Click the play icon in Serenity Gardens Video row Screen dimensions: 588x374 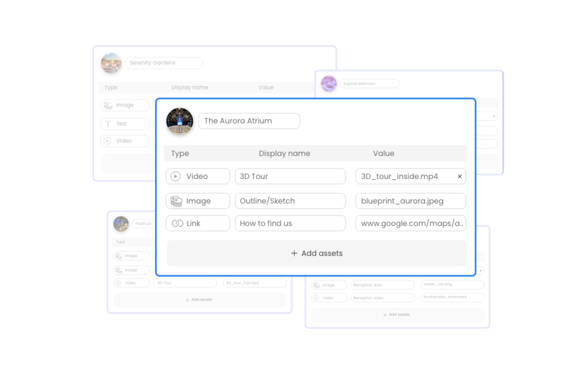point(107,141)
